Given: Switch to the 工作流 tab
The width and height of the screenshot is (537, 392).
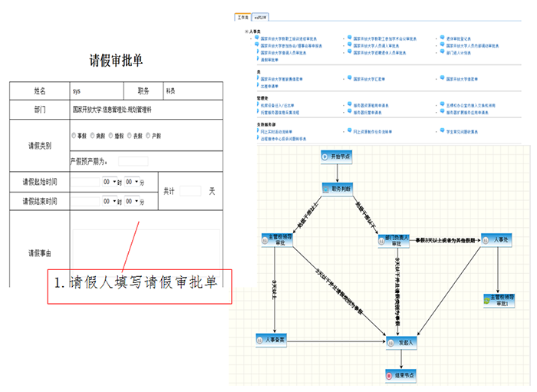Looking at the screenshot, I should pyautogui.click(x=242, y=16).
